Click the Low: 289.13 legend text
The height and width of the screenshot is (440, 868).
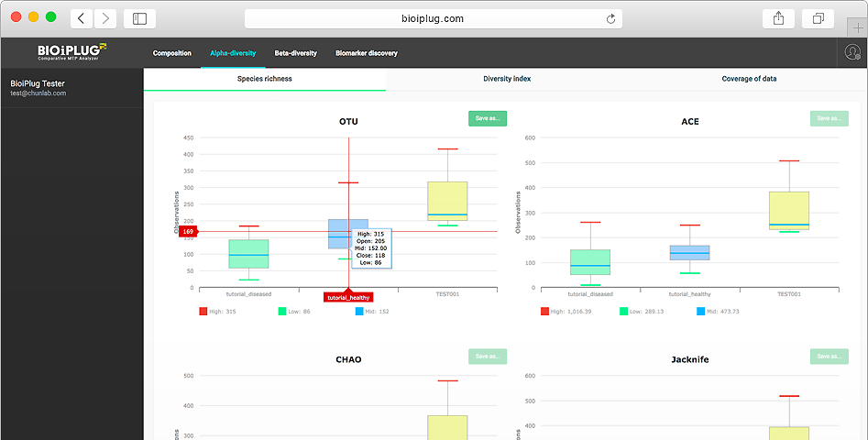point(646,312)
